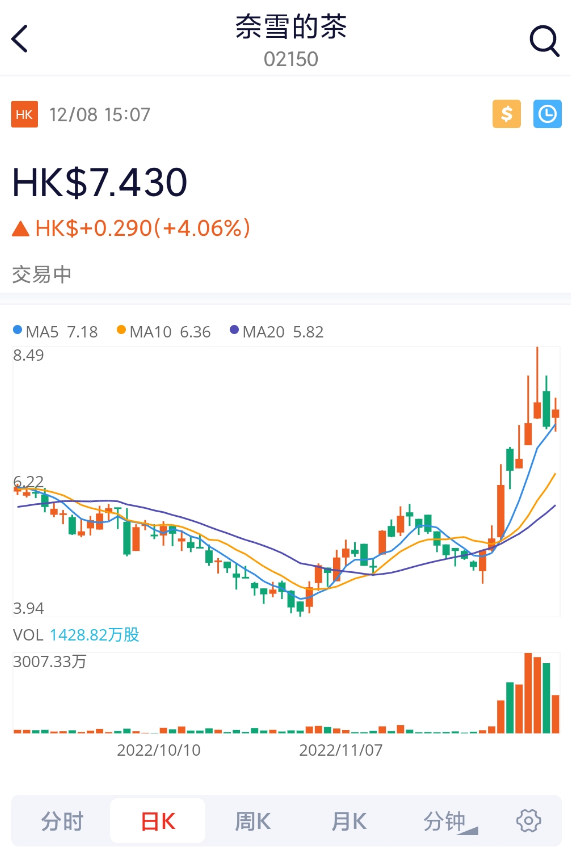571x860 pixels.
Task: Switch to 分时 intraday chart tab
Action: tap(62, 821)
